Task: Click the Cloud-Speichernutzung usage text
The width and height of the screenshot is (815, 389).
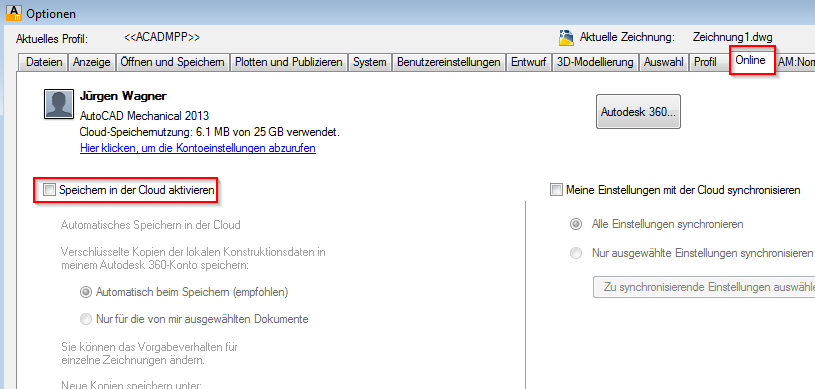Action: point(210,132)
